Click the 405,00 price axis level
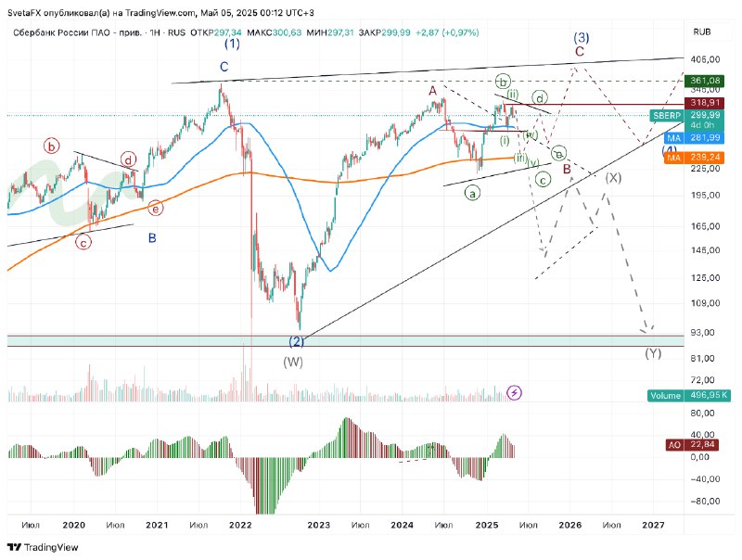This screenshot has width=742, height=560. 705,59
